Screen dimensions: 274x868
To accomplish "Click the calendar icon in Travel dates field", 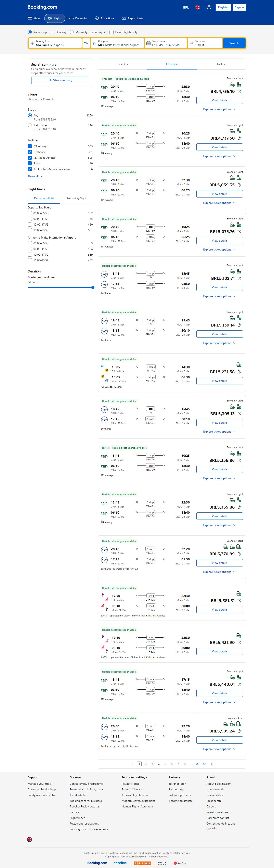I will tap(148, 43).
